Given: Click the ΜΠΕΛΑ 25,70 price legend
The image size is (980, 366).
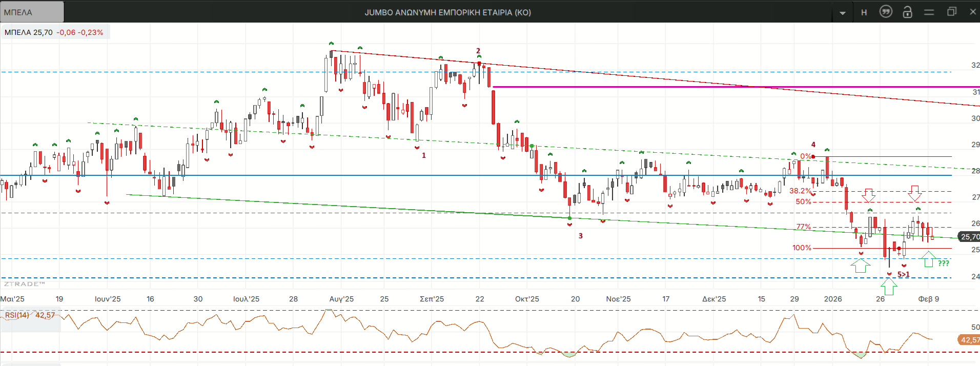Looking at the screenshot, I should (54, 32).
